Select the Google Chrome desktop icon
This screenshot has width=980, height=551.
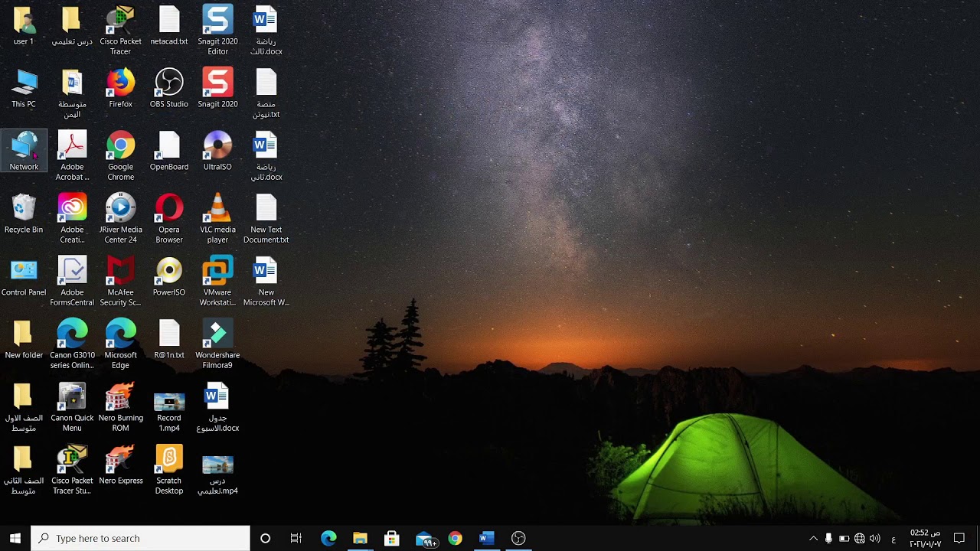[x=120, y=155]
